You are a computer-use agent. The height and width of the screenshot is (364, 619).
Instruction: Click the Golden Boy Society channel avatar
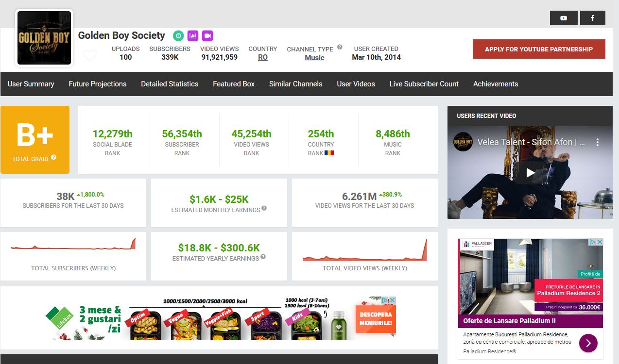coord(44,38)
